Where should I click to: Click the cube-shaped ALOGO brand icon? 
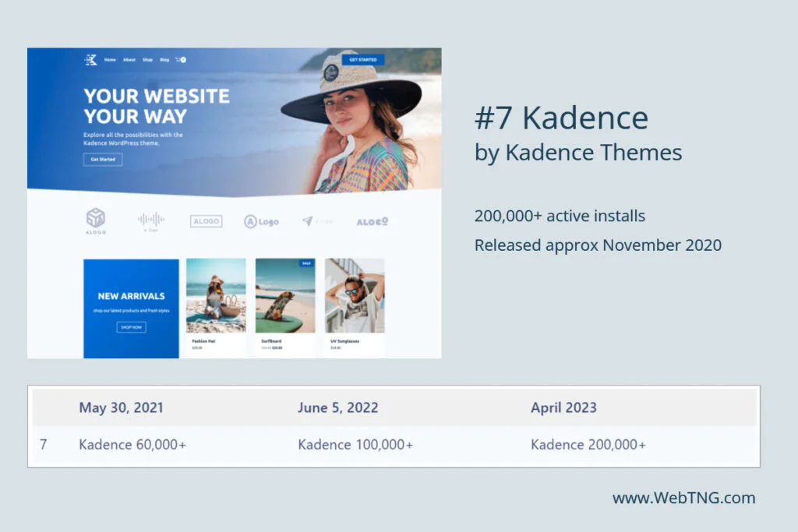tap(97, 218)
